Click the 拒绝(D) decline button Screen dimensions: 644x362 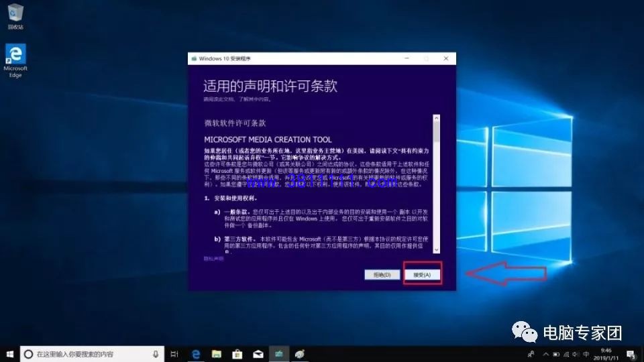tap(382, 275)
